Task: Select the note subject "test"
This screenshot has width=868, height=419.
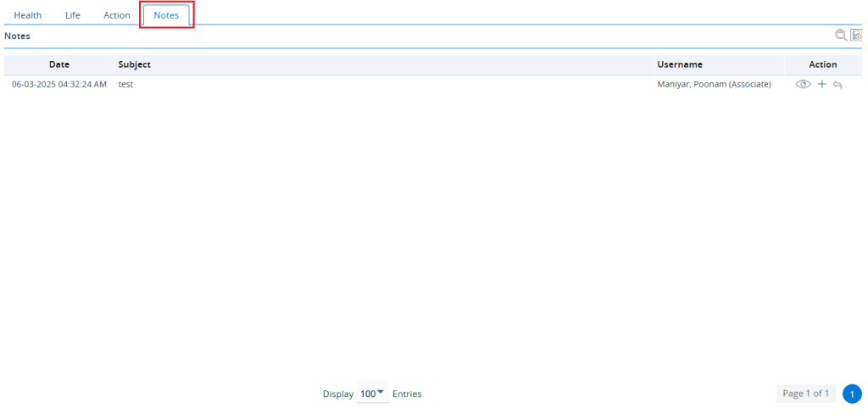Action: [126, 85]
